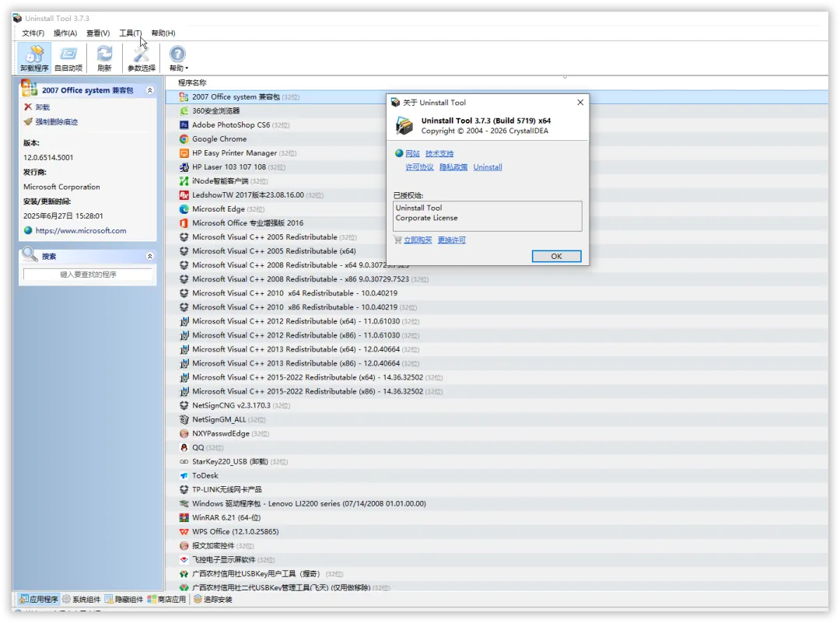Open the Help (帮助) toolbar dropdown
The height and width of the screenshot is (623, 840).
pos(178,58)
